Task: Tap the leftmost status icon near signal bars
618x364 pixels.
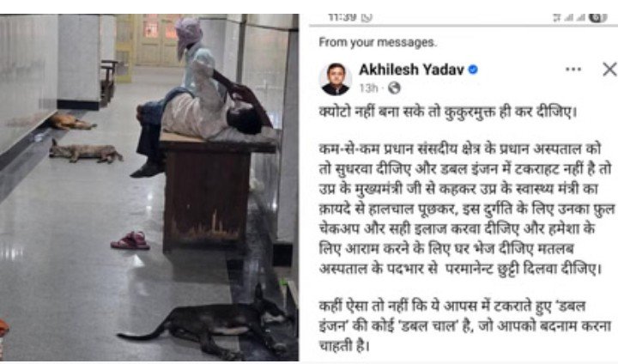Action: pyautogui.click(x=557, y=17)
